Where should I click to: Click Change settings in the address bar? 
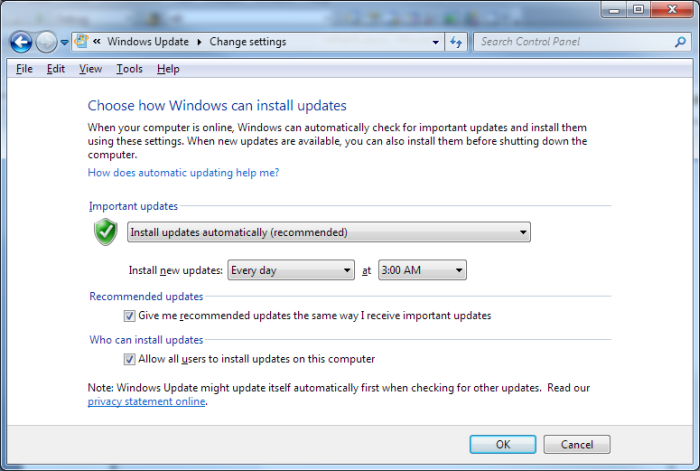click(248, 42)
